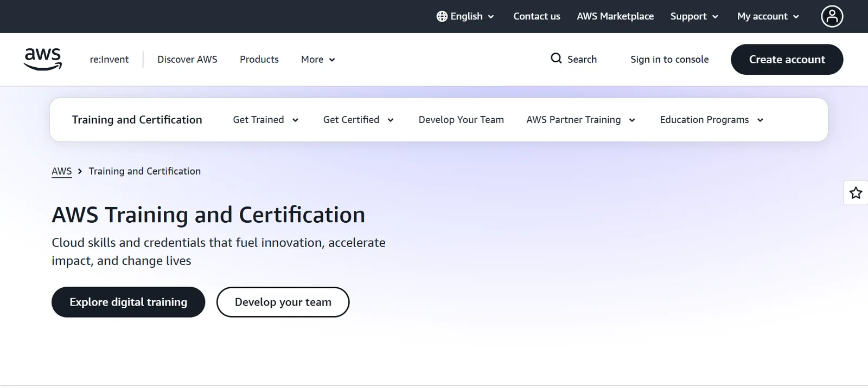Go to re:Invent
Image resolution: width=868 pixels, height=388 pixels.
[x=109, y=60]
